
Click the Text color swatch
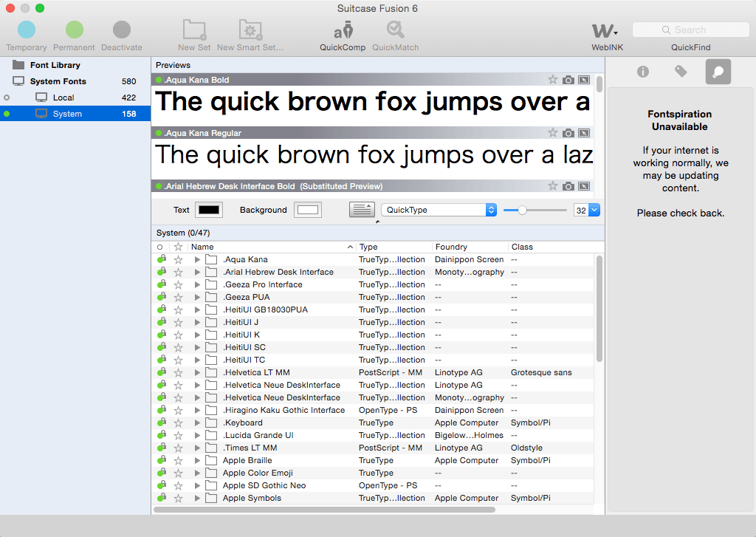209,210
